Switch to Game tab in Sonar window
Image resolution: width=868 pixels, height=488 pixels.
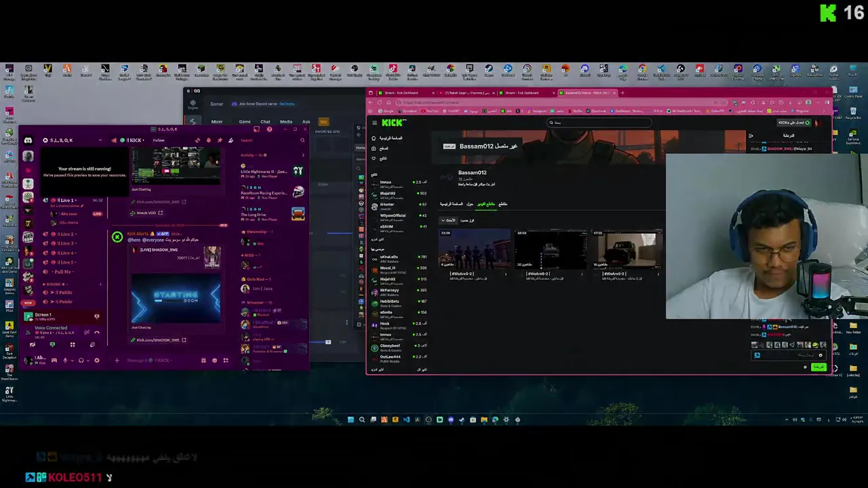tap(245, 121)
